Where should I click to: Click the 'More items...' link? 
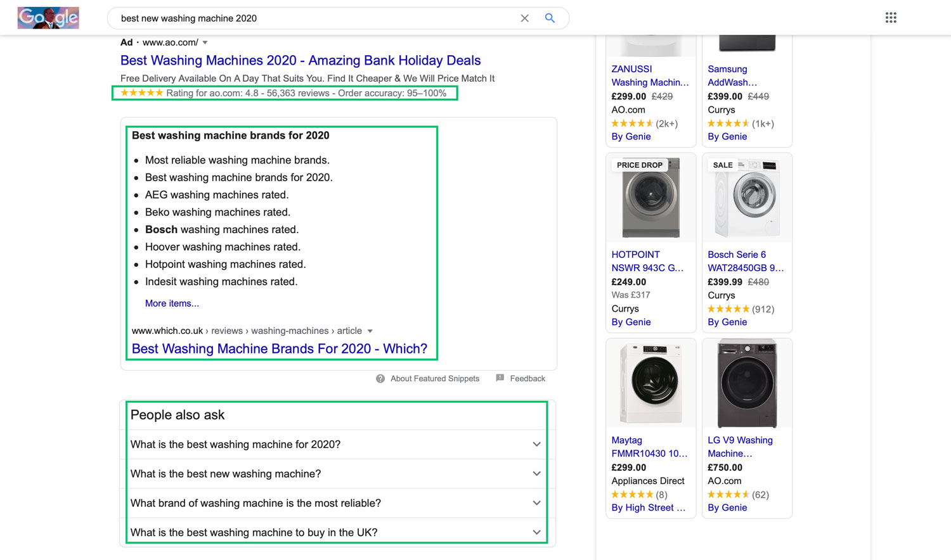click(x=172, y=303)
